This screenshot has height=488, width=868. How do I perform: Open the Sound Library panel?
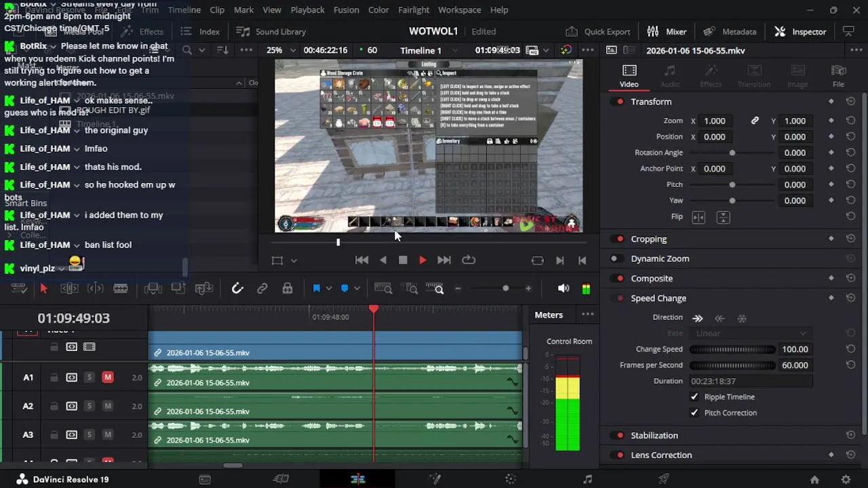click(x=271, y=32)
